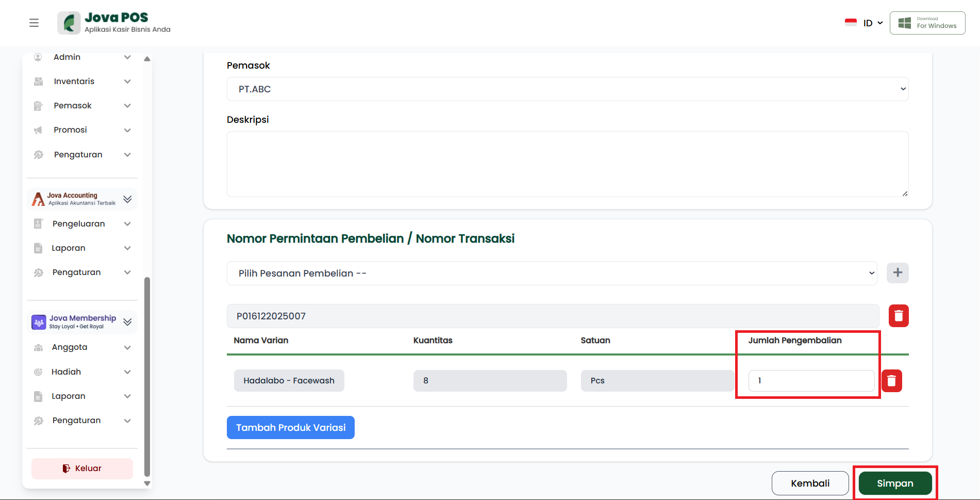Open the hamburger menu icon
This screenshot has width=980, height=500.
(34, 23)
